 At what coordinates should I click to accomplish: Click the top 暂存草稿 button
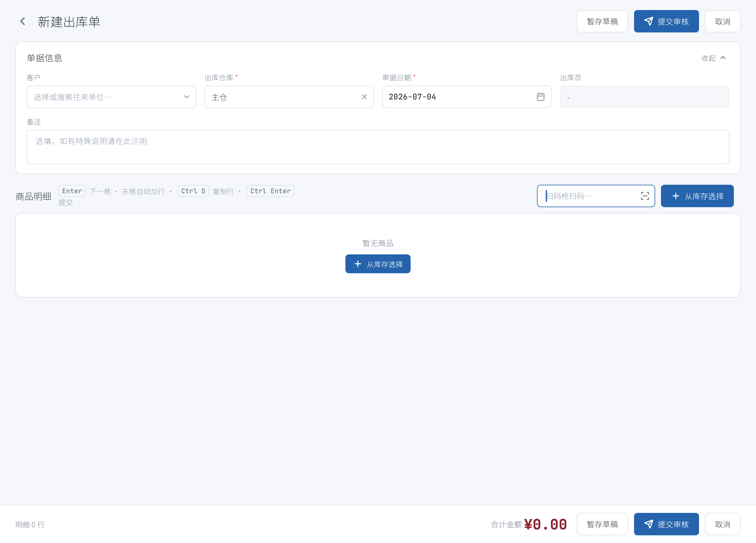602,21
